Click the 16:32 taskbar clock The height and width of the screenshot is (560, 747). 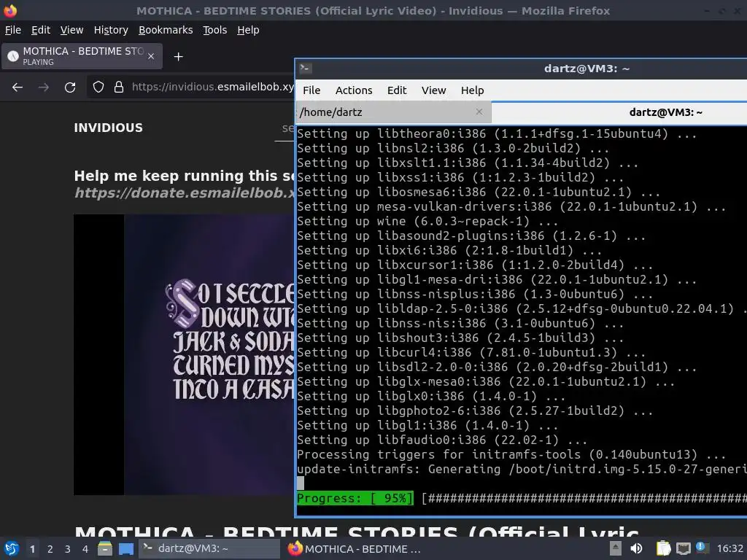729,548
